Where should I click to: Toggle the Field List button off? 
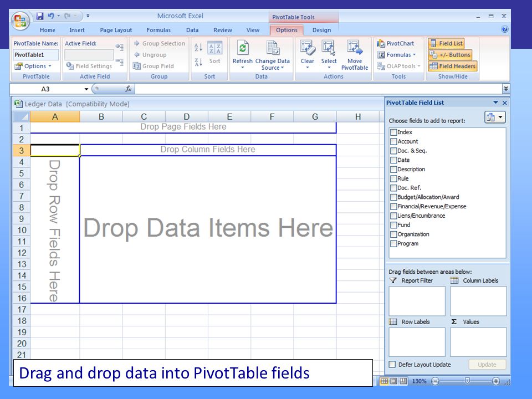pos(446,43)
